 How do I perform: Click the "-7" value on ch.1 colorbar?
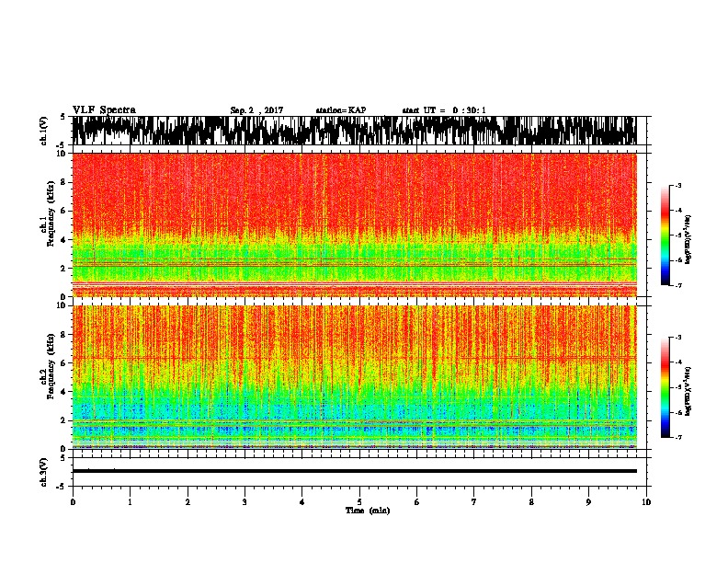pyautogui.click(x=677, y=285)
